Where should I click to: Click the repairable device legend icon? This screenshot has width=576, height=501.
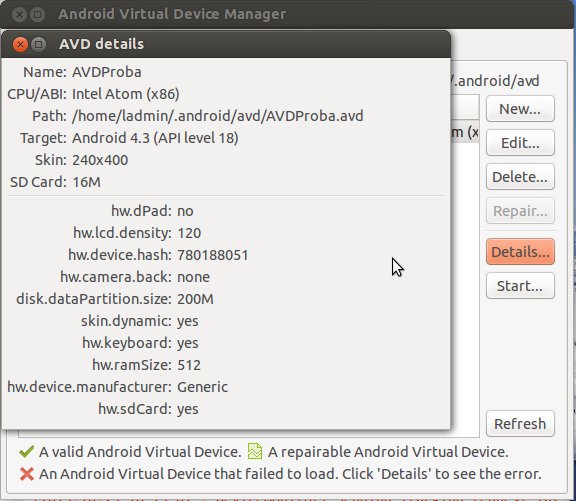(x=255, y=451)
